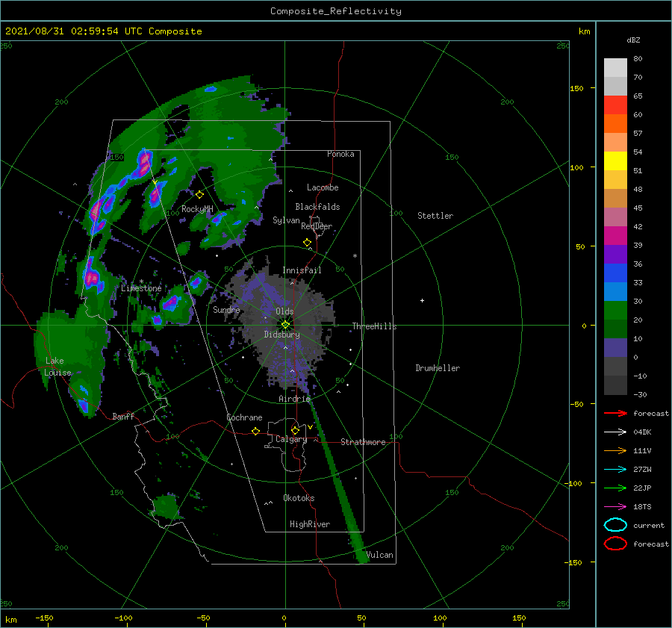
Task: Select the darkest gray -30 dBZ swatch
Action: pos(615,385)
